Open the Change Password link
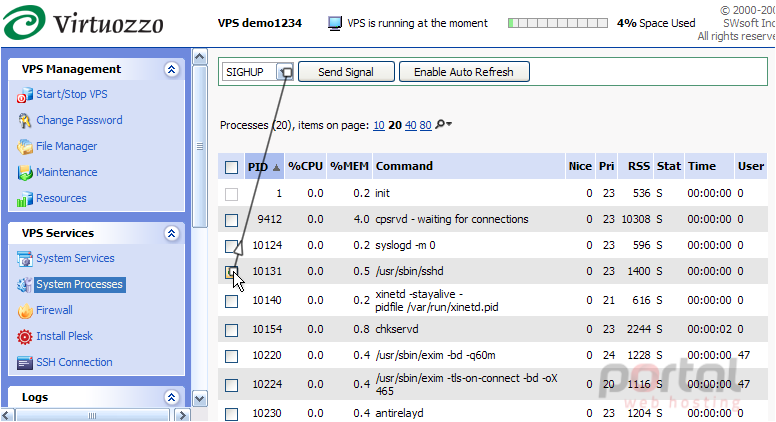Image resolution: width=776 pixels, height=422 pixels. [x=79, y=120]
